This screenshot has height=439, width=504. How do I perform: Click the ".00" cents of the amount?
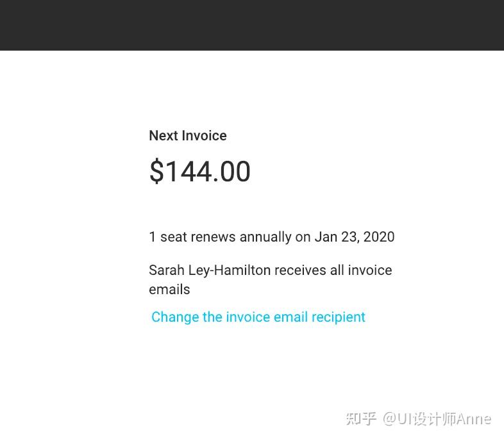[x=231, y=172]
